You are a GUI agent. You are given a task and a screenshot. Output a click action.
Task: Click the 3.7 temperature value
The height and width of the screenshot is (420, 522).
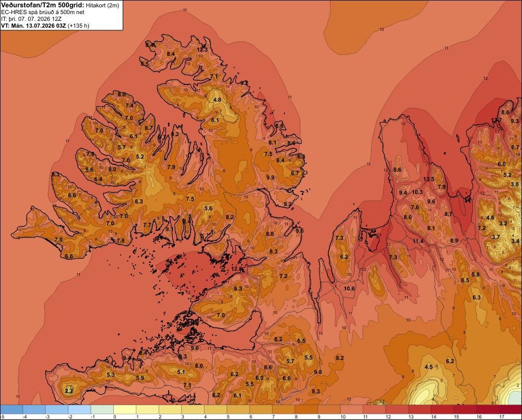[x=496, y=237]
